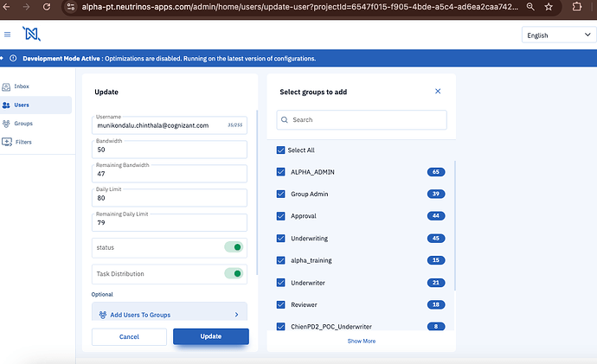Viewport: 597px width, 364px height.
Task: Open the Groups menu item
Action: [x=23, y=124]
